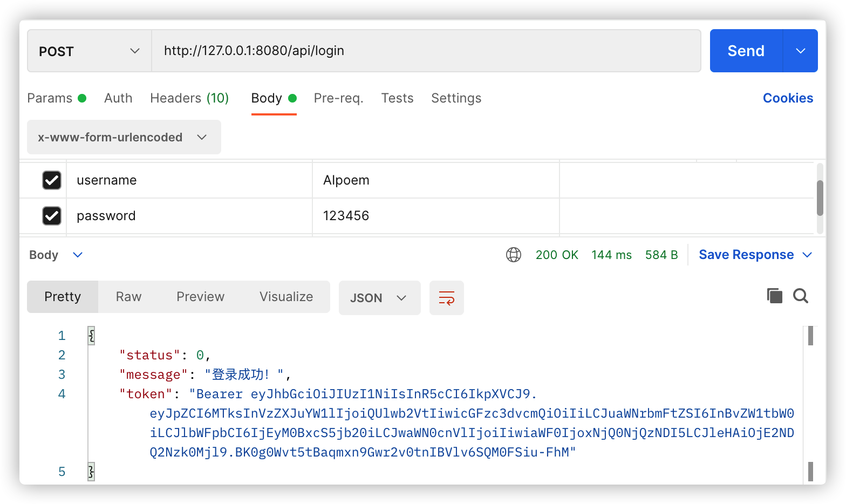Open the POST method dropdown

[x=90, y=51]
